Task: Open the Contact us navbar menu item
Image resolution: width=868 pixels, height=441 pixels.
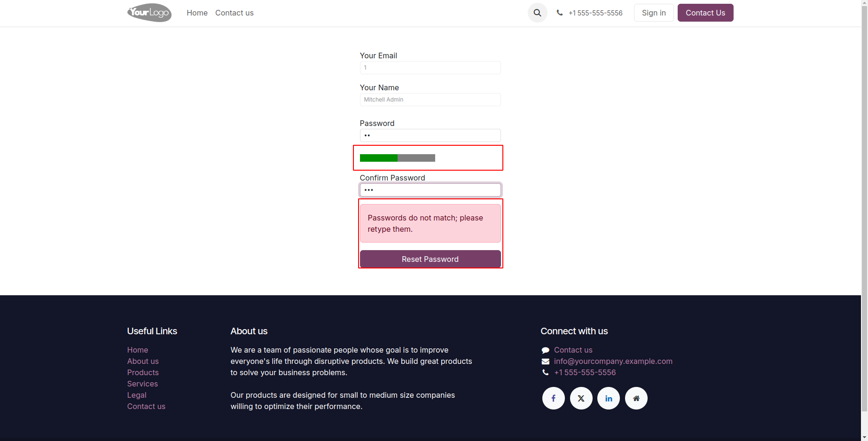Action: pos(234,13)
